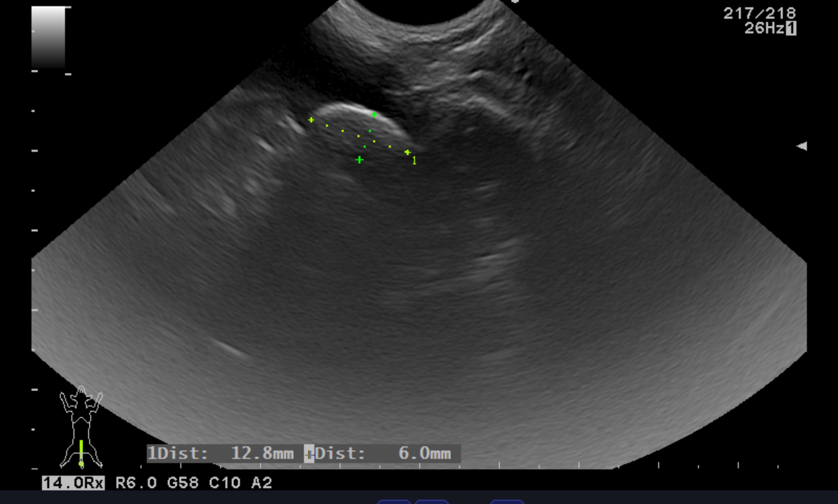This screenshot has width=838, height=504.
Task: Click the G58 gain value
Action: coord(183,483)
